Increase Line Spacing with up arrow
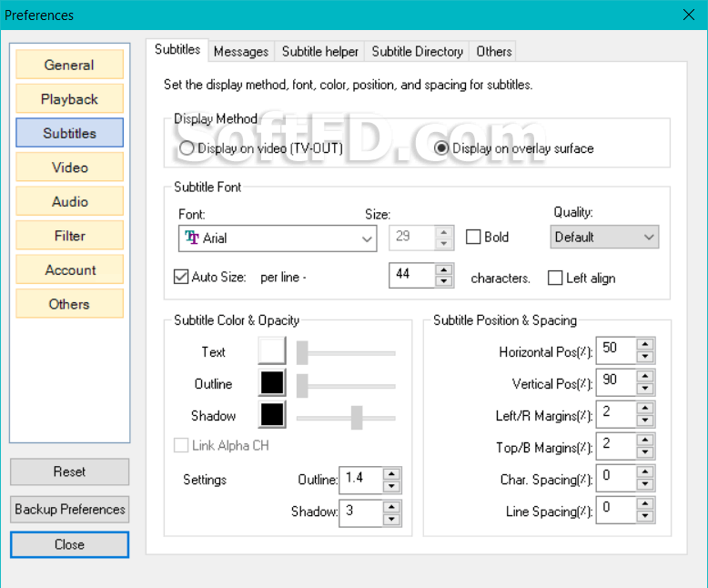The image size is (708, 588). tap(645, 503)
